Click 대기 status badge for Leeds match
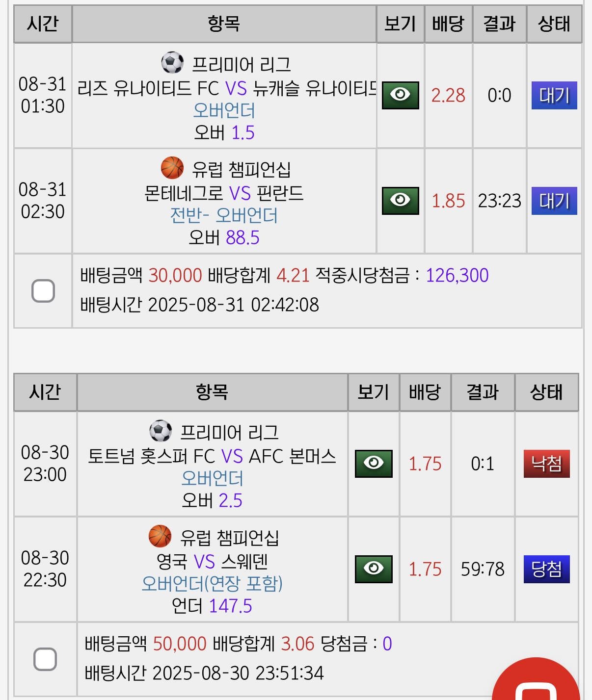The image size is (592, 700). [554, 95]
